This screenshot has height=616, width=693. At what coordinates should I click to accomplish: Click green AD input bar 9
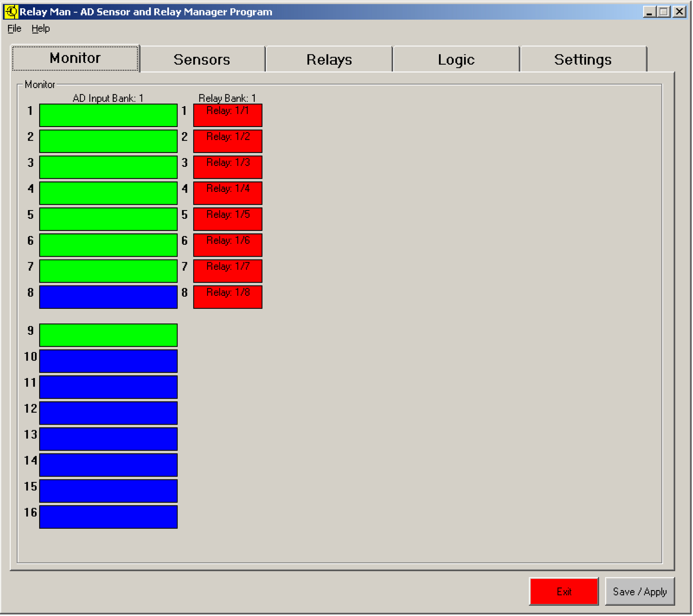[108, 336]
